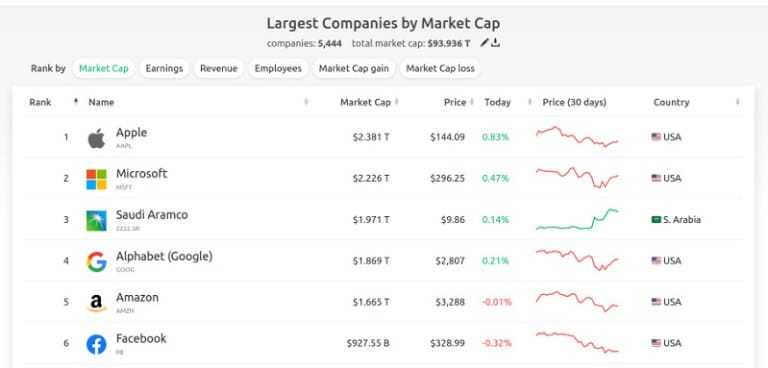Rank companies by Market Cap gain

coord(354,69)
